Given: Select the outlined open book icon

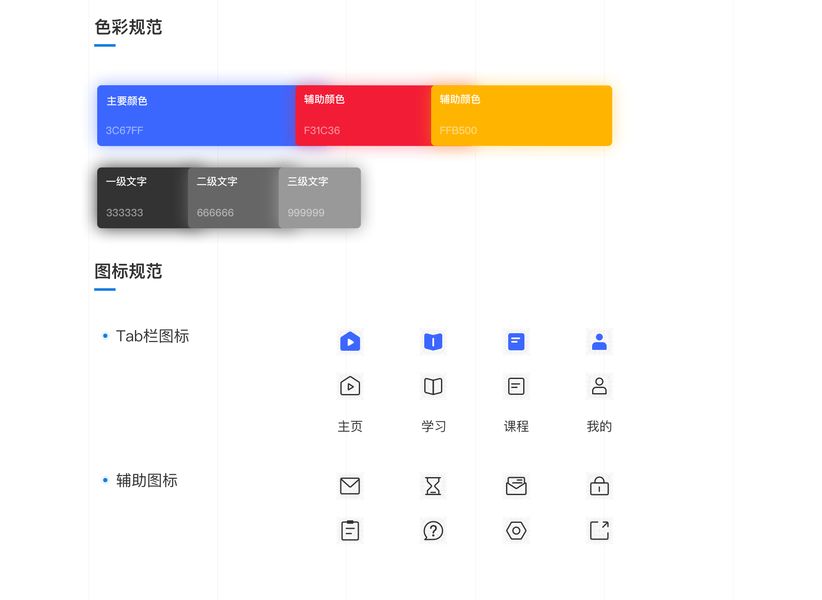Looking at the screenshot, I should [433, 386].
